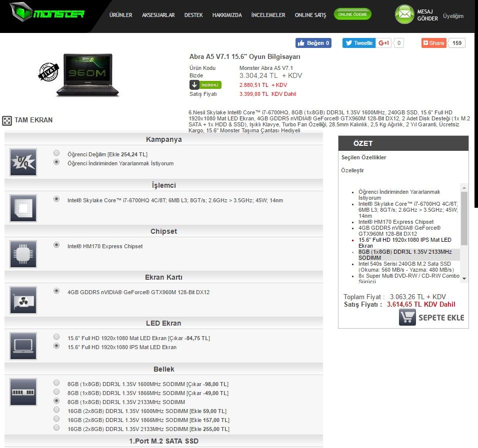This screenshot has height=448, width=478.
Task: Click the green ONLINE ÖDEME button
Action: (x=352, y=14)
